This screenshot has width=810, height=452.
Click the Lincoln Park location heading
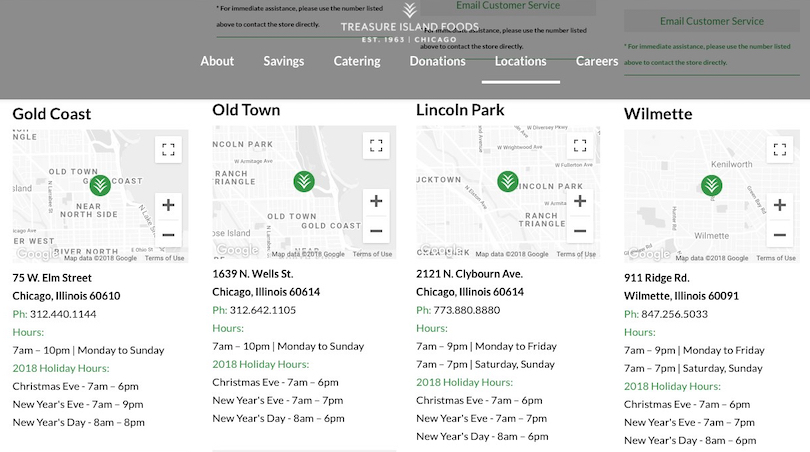click(460, 110)
